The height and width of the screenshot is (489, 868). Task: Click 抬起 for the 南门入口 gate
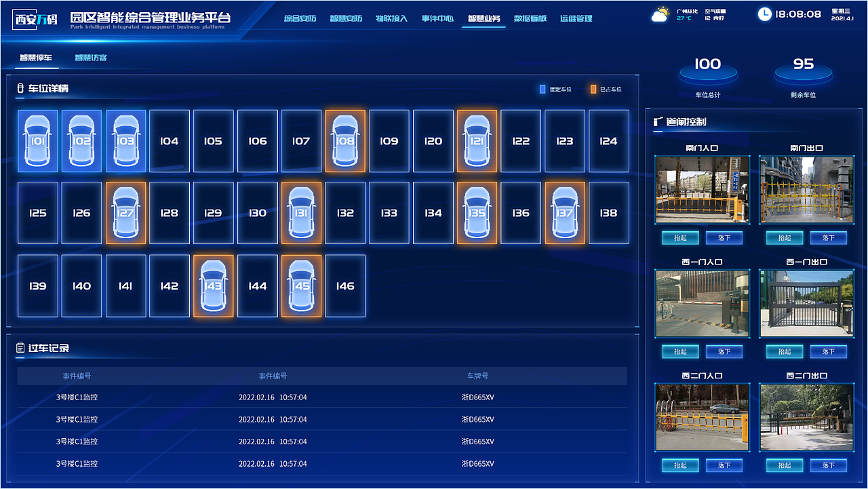680,238
